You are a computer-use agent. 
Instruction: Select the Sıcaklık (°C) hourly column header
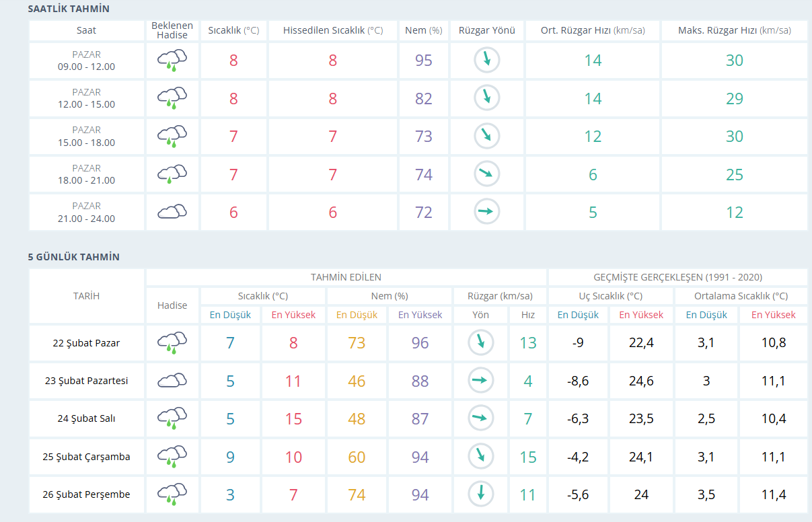coord(233,30)
